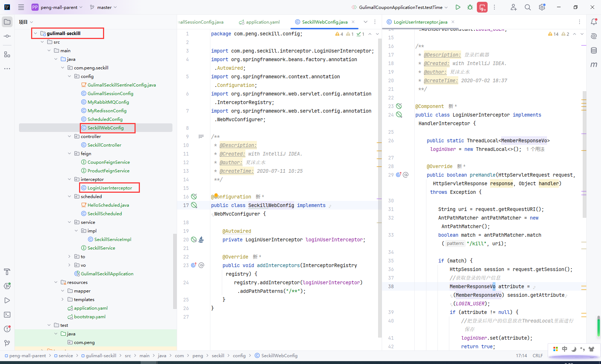Go to next highlighted error in left editor
The height and width of the screenshot is (364, 601).
click(x=377, y=34)
